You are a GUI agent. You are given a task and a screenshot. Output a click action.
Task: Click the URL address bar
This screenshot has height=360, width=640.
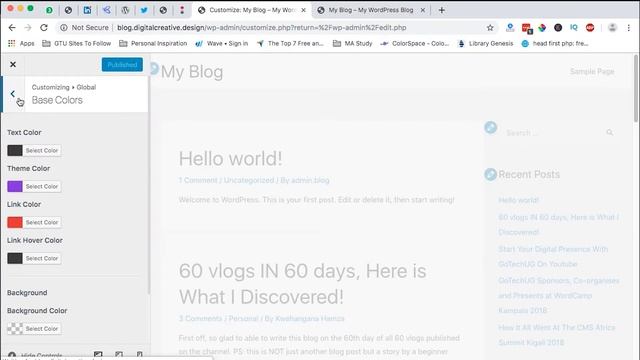(x=261, y=28)
